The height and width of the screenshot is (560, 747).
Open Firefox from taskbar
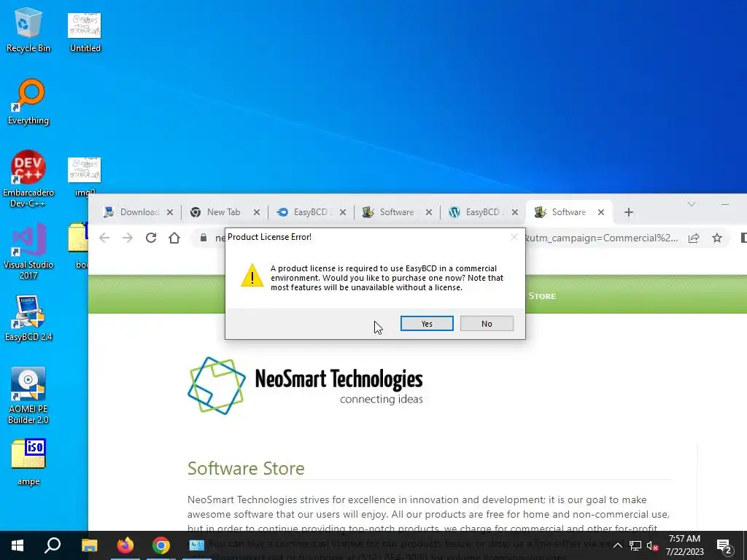[x=125, y=545]
